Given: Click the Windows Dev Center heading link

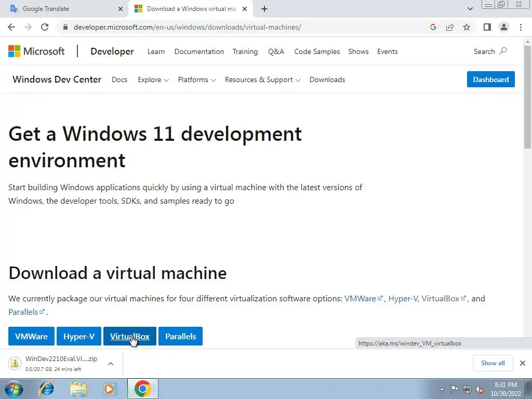Looking at the screenshot, I should click(x=57, y=79).
